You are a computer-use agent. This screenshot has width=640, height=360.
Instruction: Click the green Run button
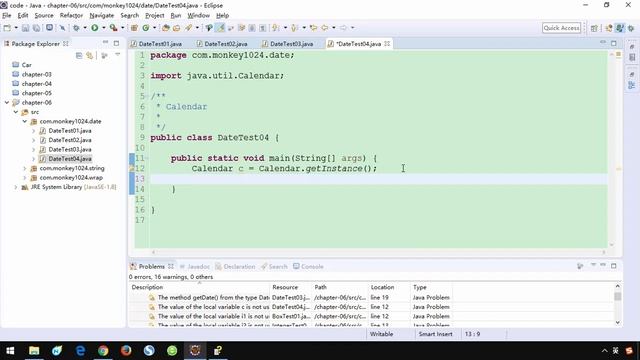tap(95, 28)
